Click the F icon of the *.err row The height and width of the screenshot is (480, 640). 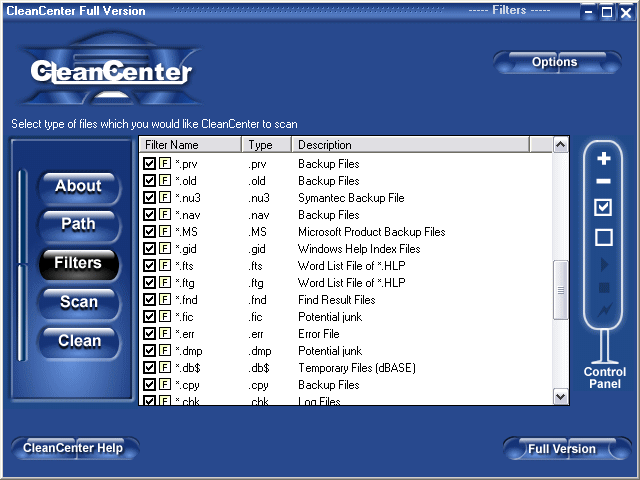pyautogui.click(x=165, y=333)
